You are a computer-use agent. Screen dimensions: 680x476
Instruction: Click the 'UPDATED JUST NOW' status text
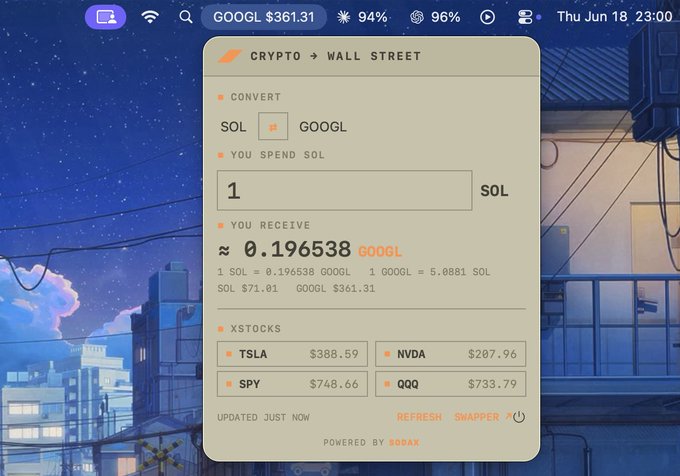pyautogui.click(x=263, y=417)
